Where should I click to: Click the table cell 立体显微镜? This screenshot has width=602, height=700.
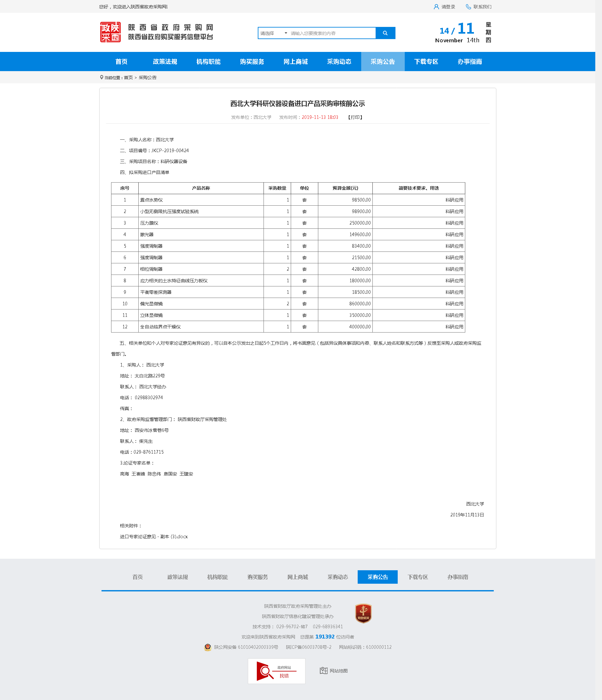tap(201, 315)
